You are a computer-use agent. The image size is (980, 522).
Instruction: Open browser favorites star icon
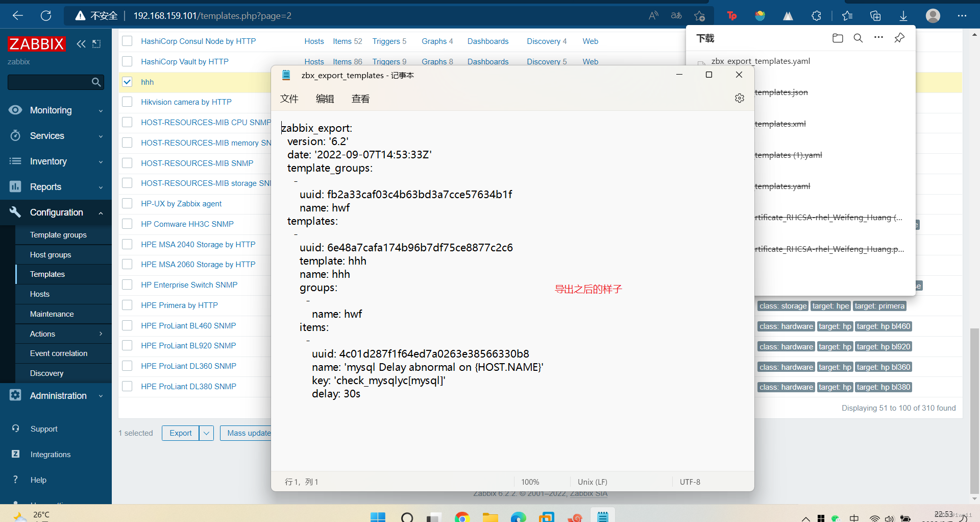(847, 16)
